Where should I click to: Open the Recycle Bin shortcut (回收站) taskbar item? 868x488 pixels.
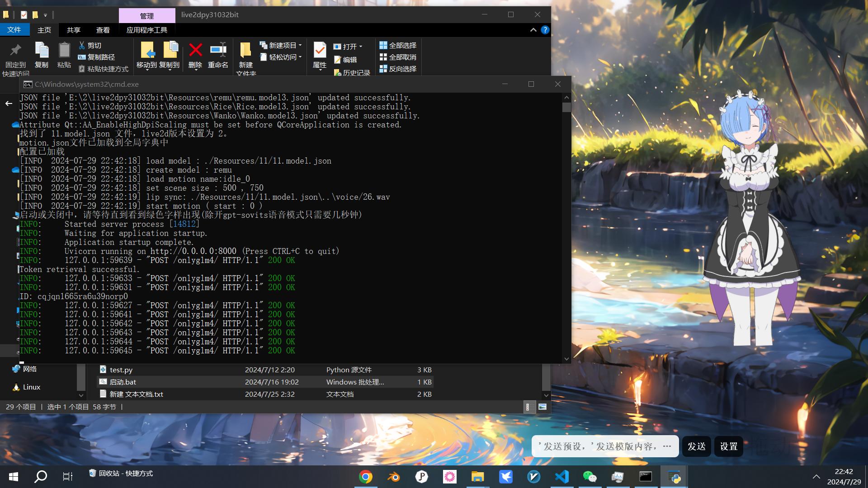pos(121,474)
